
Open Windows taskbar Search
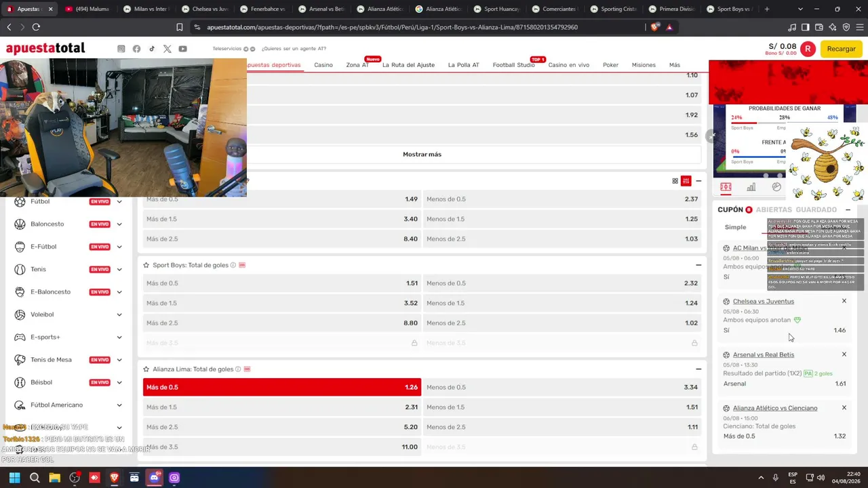click(35, 478)
